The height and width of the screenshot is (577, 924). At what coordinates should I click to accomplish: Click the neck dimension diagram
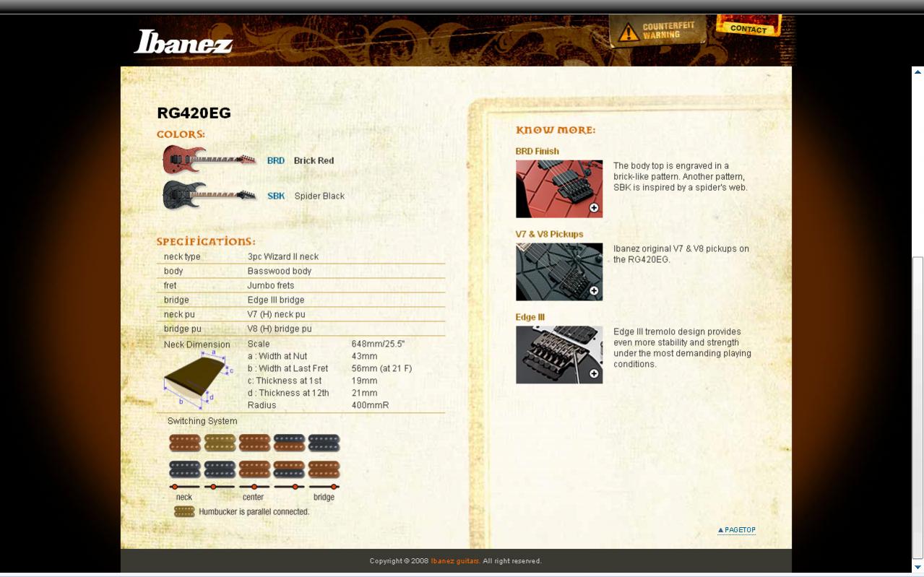click(198, 380)
